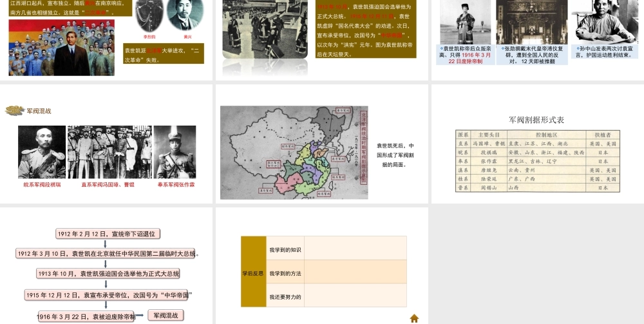Click the table cell 唐继尧
The image size is (644, 324).
tap(489, 170)
